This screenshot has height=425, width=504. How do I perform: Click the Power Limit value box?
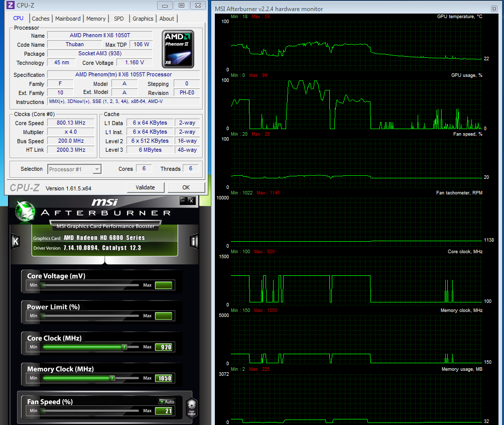164,316
